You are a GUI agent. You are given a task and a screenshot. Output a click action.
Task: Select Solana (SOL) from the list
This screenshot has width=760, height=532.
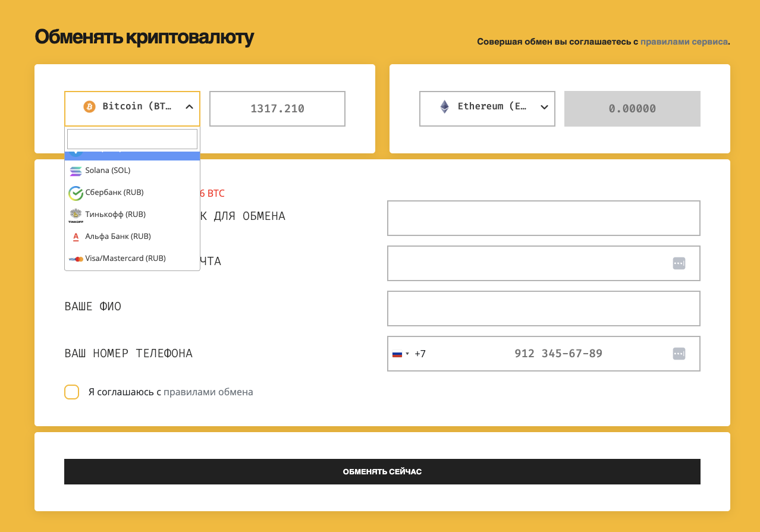click(x=132, y=171)
